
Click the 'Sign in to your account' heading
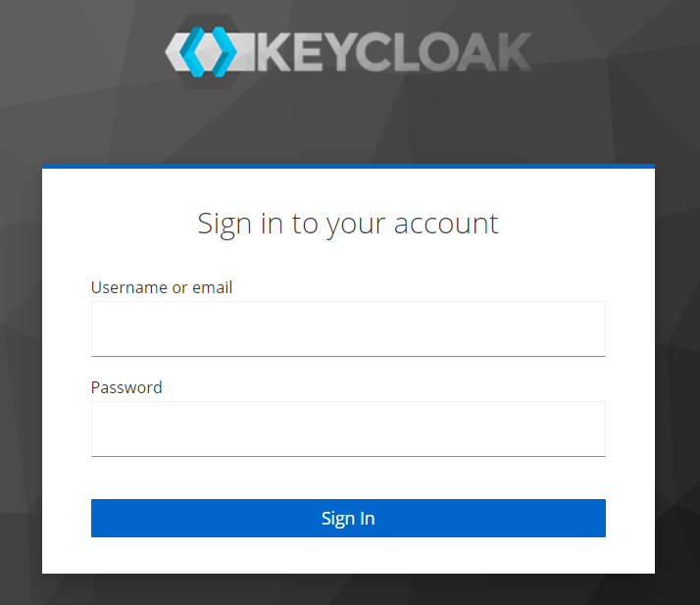coord(348,225)
